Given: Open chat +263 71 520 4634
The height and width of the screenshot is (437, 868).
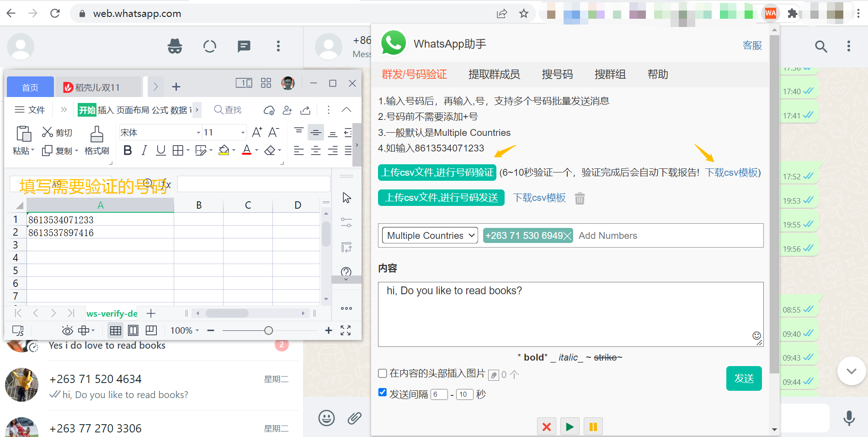Looking at the screenshot, I should (x=151, y=386).
